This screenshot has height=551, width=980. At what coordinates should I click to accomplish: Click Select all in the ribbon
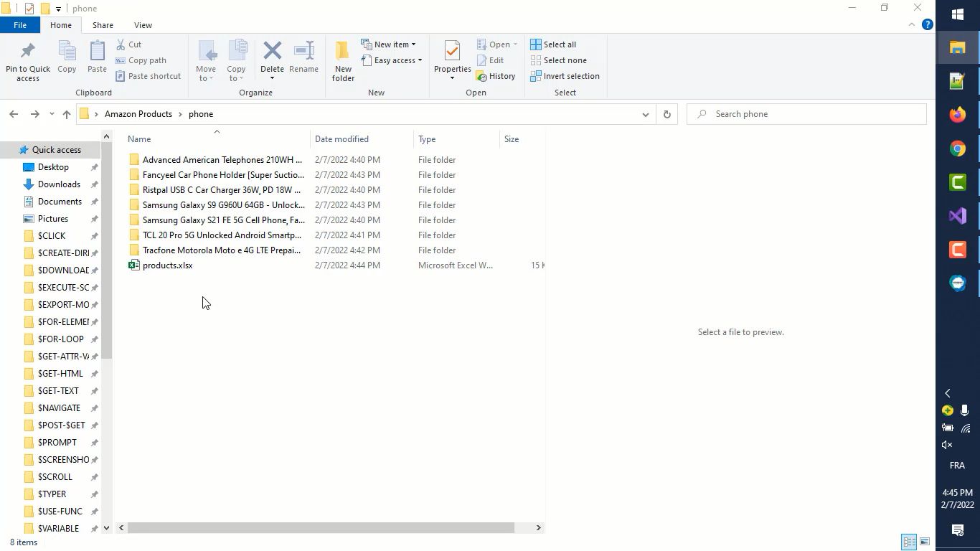click(x=553, y=44)
